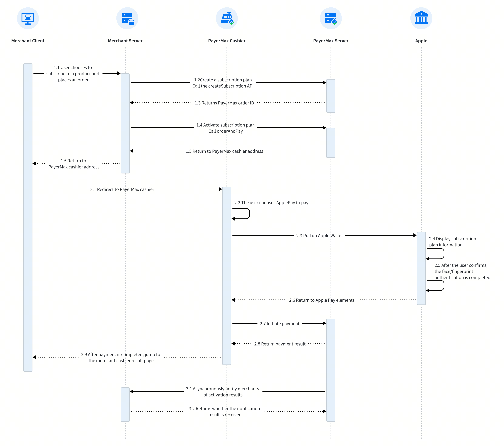The width and height of the screenshot is (504, 446).
Task: Select the 'PayerMax Cashier' label
Action: 227,41
